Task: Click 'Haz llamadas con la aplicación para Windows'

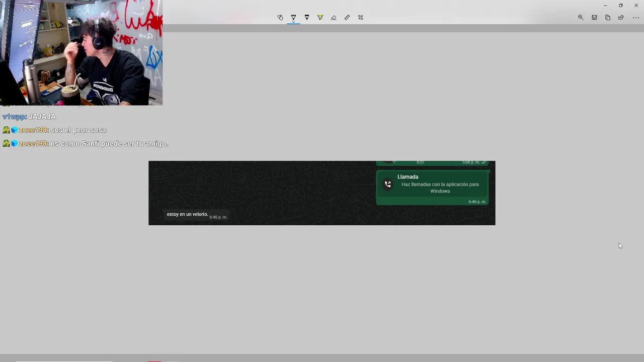Action: point(440,188)
